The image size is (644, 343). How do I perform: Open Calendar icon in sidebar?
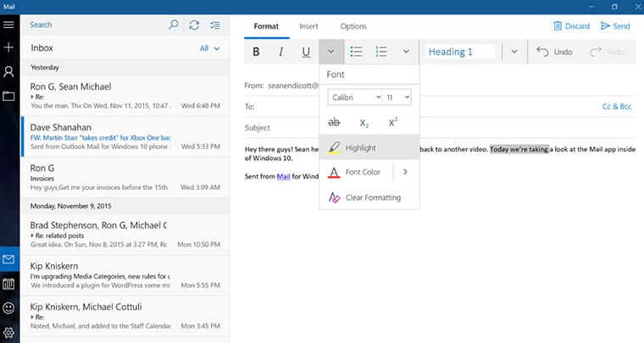click(x=8, y=284)
